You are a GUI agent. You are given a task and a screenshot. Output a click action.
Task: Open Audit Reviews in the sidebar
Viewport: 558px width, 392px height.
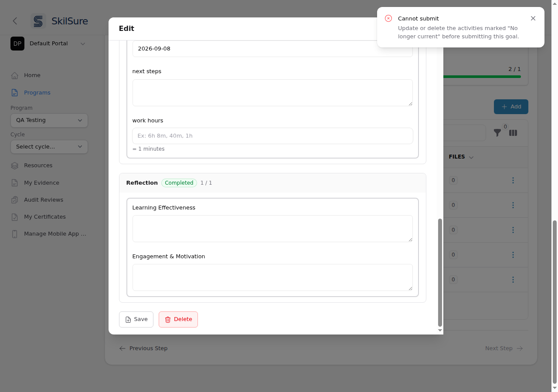44,200
